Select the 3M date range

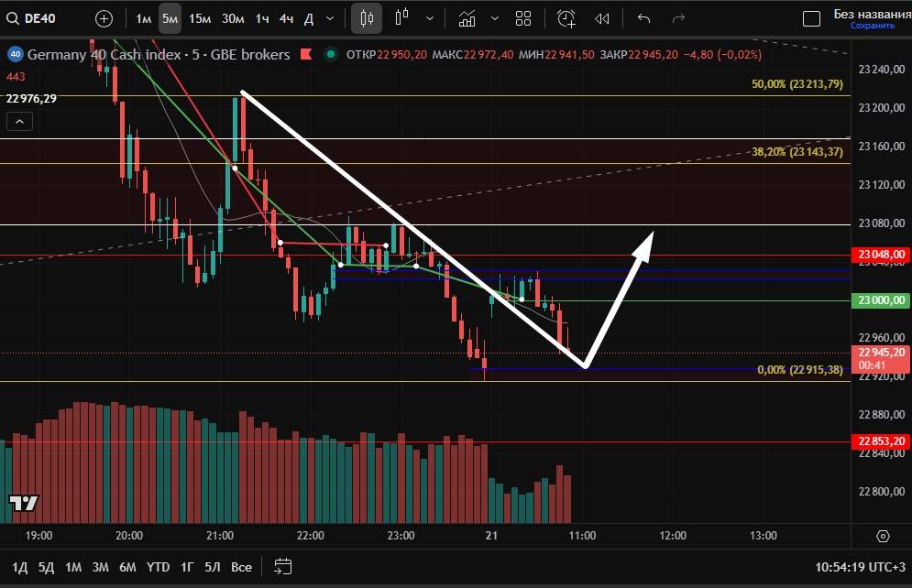[x=101, y=566]
